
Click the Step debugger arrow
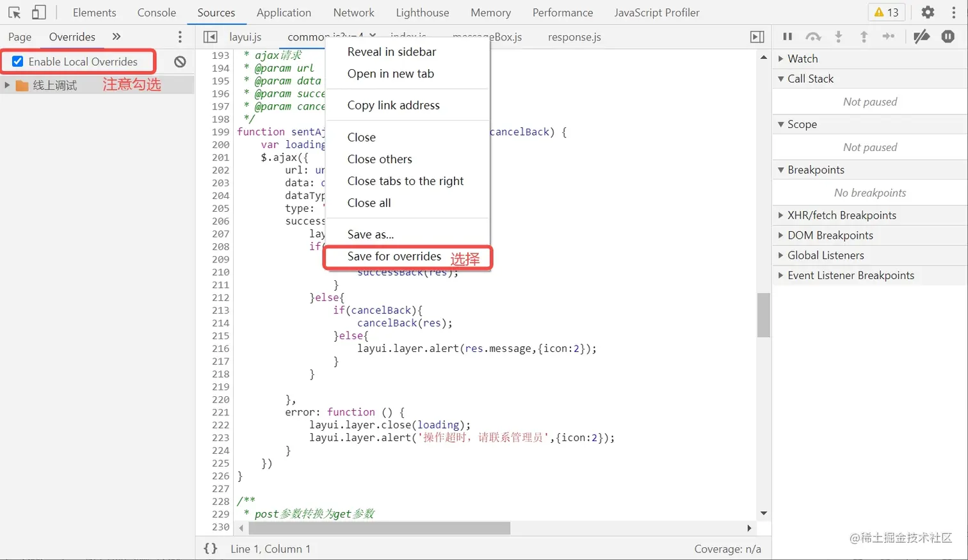(x=889, y=36)
